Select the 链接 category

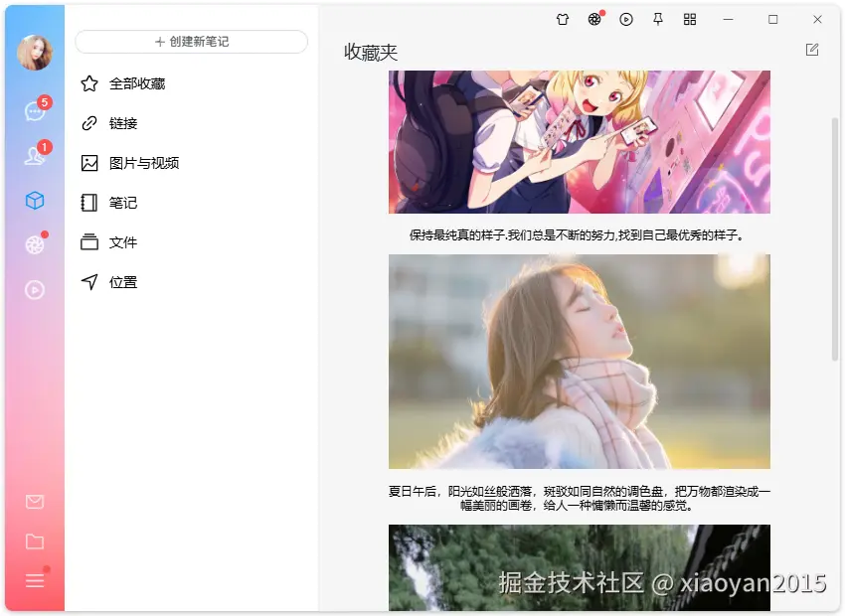click(191, 123)
